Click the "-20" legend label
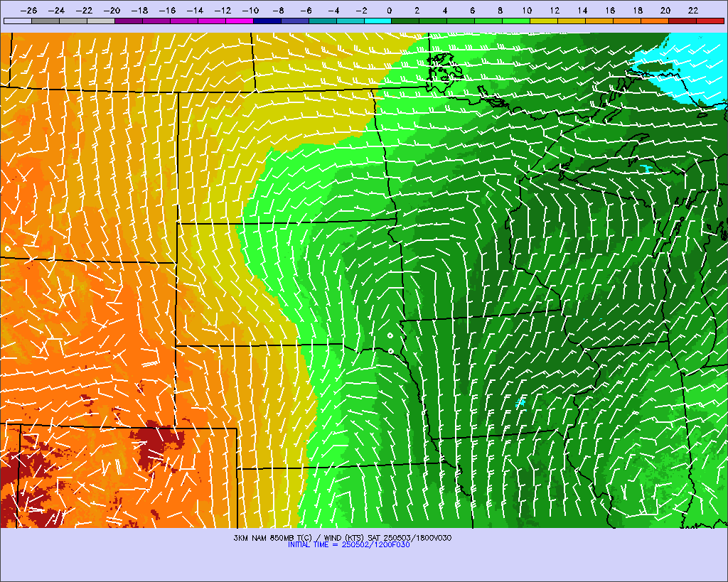 point(112,10)
